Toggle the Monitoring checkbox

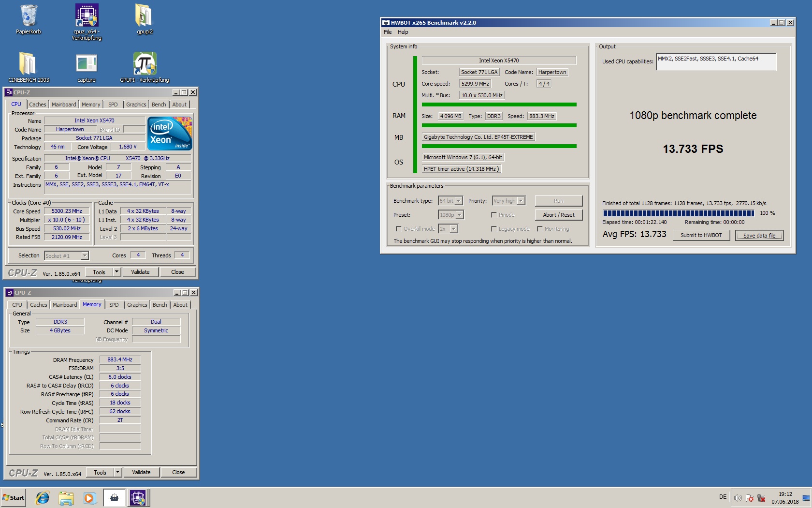[x=540, y=229]
